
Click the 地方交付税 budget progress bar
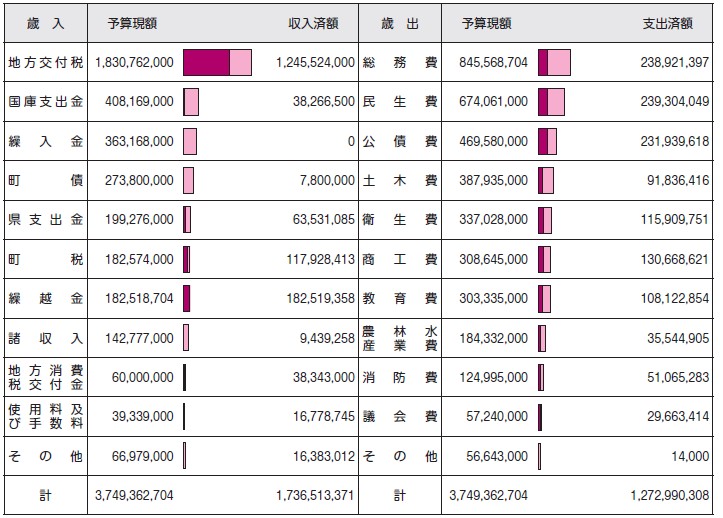tap(217, 62)
